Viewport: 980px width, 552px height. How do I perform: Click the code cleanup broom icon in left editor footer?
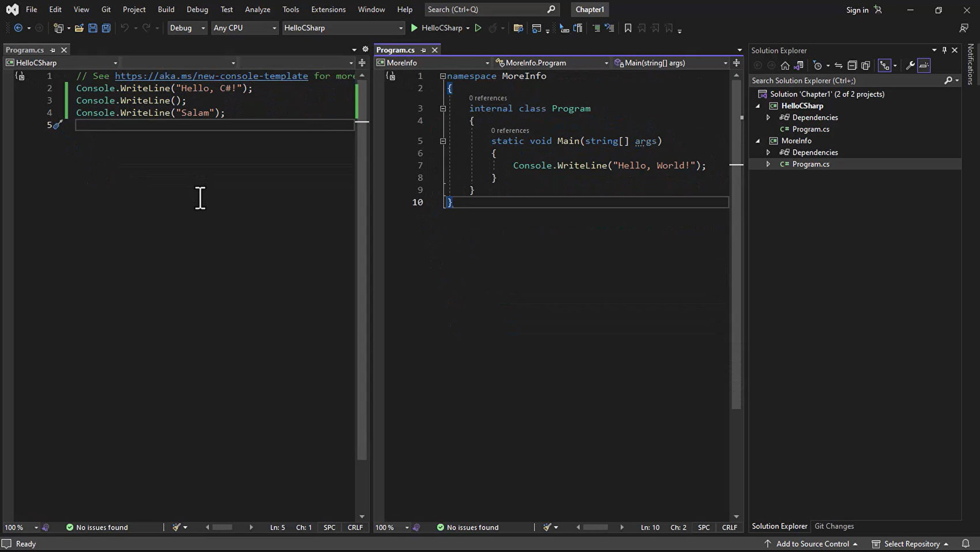176,527
